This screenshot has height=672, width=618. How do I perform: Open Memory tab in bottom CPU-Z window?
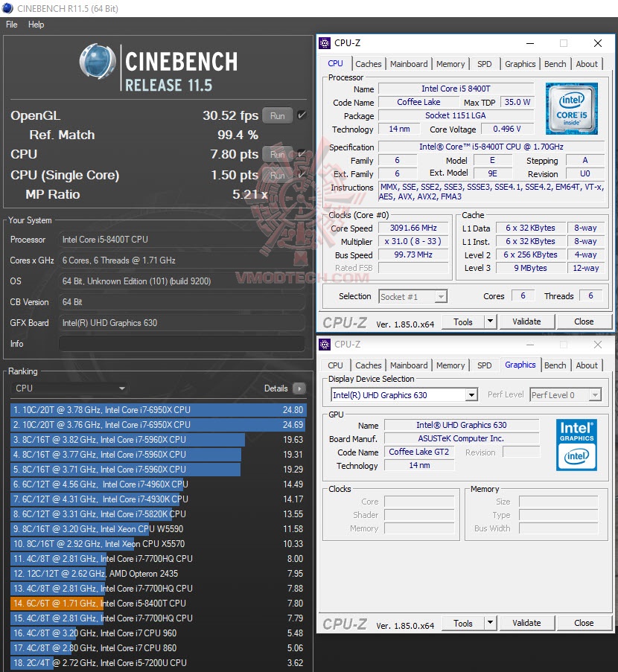pyautogui.click(x=450, y=365)
